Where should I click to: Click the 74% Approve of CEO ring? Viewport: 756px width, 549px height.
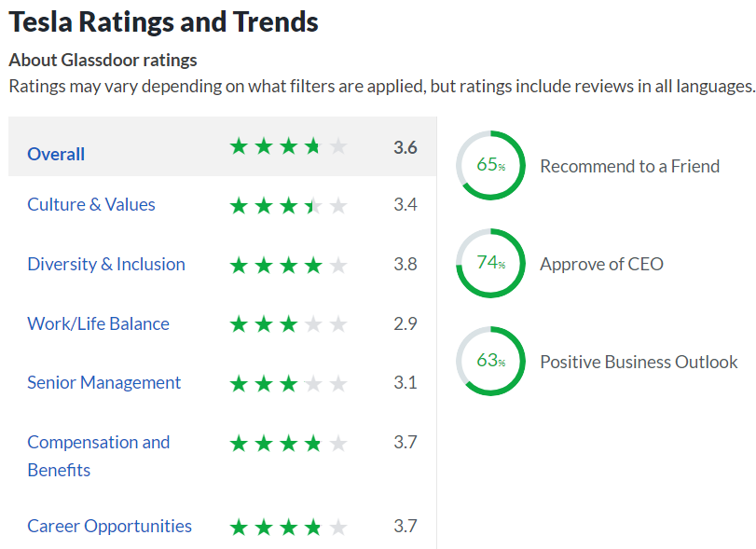[x=491, y=263]
